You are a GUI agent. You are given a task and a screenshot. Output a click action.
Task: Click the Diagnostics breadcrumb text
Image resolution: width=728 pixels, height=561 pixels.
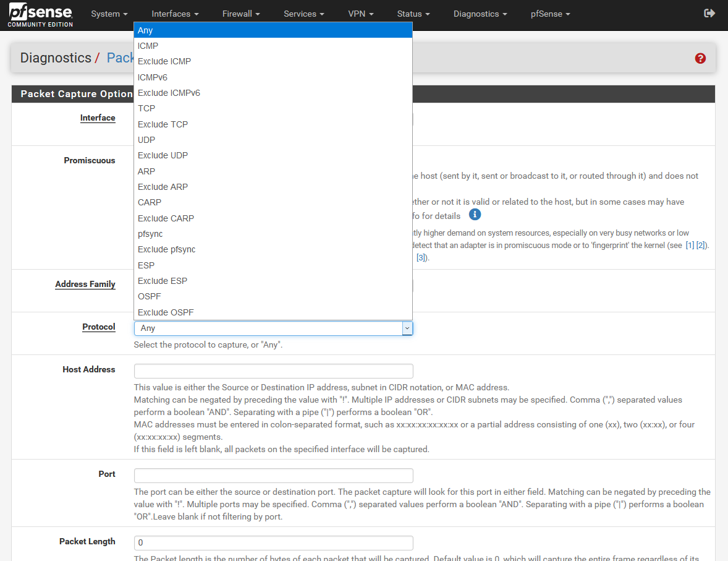56,58
